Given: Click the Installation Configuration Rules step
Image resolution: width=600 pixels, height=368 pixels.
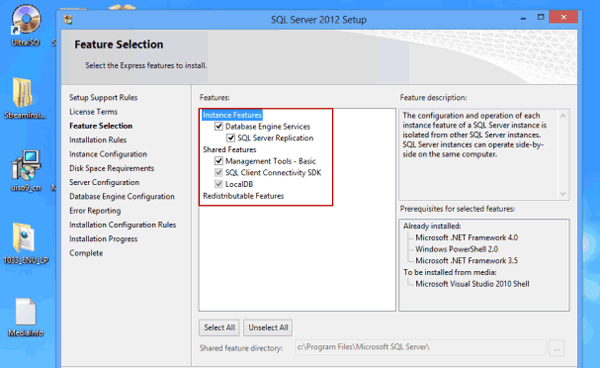Looking at the screenshot, I should pyautogui.click(x=122, y=225).
